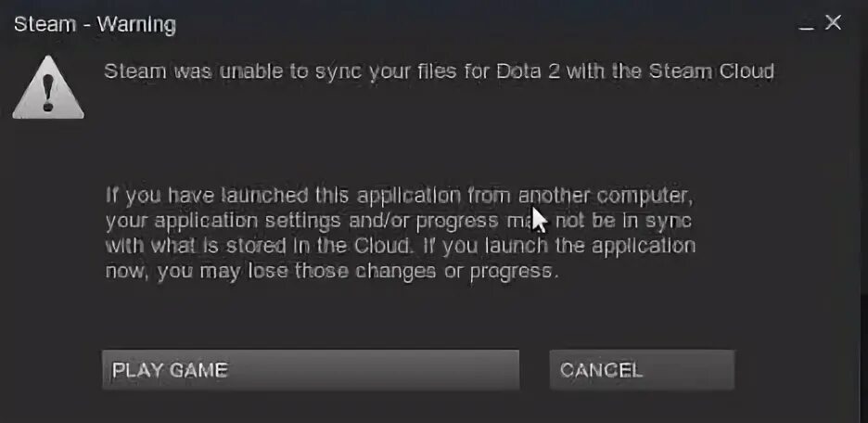
Task: Click the words 'changes or progress'
Action: pos(455,271)
